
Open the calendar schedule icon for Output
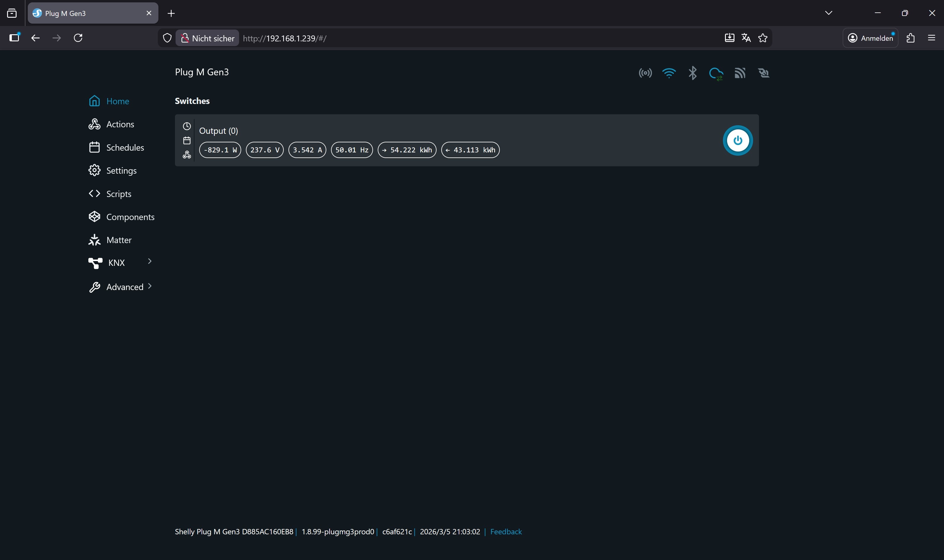coord(186,140)
